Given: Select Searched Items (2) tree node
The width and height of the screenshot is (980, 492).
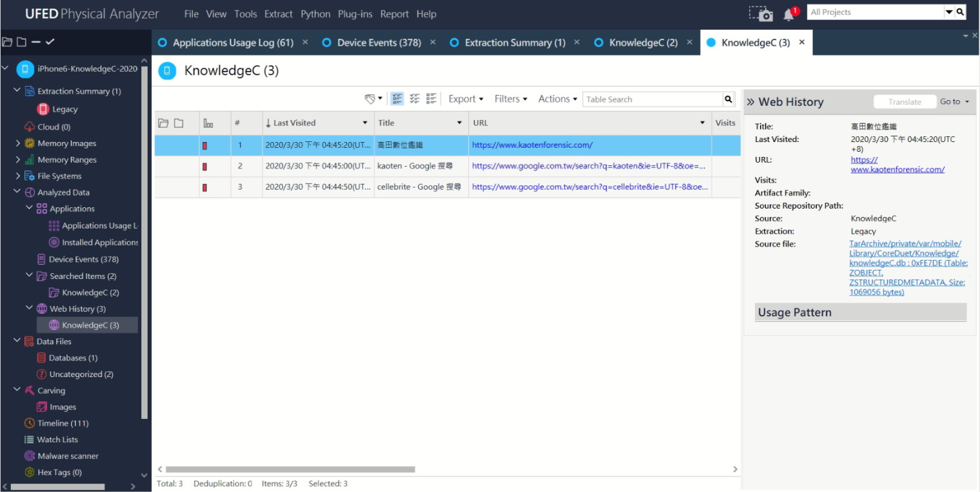Looking at the screenshot, I should click(x=83, y=276).
